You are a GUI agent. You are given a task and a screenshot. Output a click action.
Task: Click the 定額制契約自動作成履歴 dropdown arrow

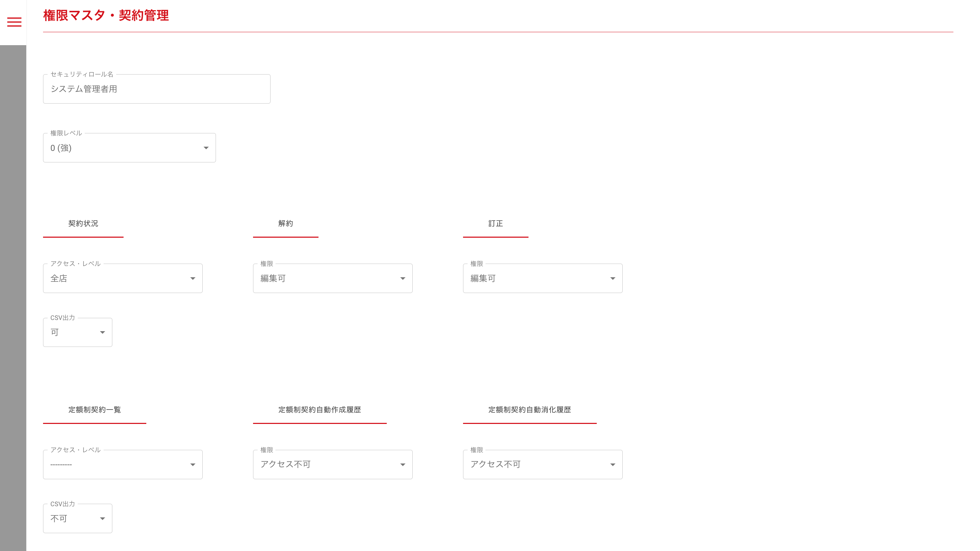tap(402, 465)
